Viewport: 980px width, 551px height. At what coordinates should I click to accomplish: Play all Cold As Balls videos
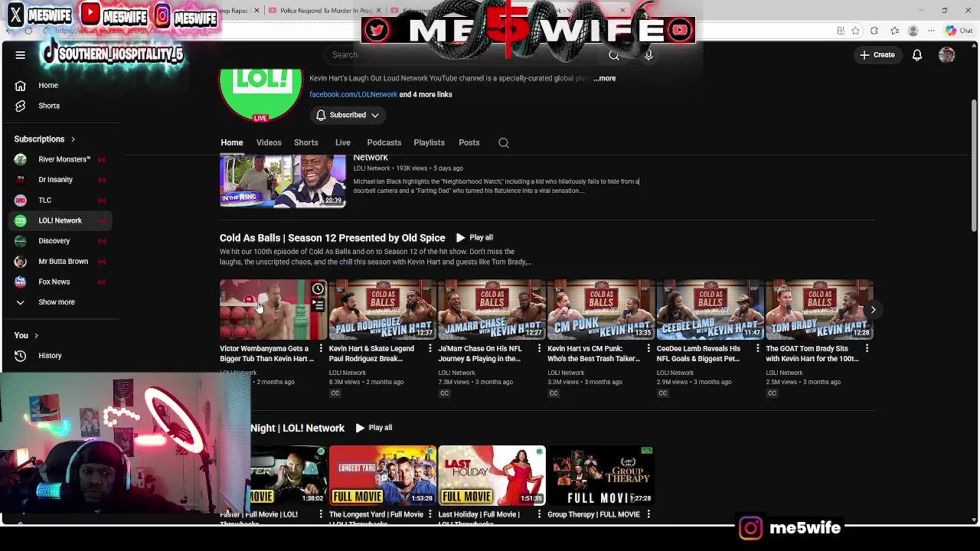coord(475,238)
